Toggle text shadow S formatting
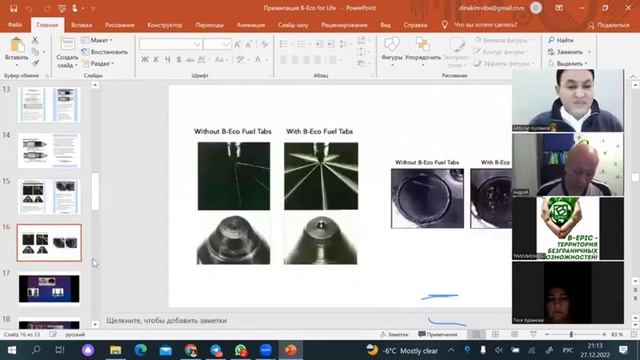 click(179, 60)
